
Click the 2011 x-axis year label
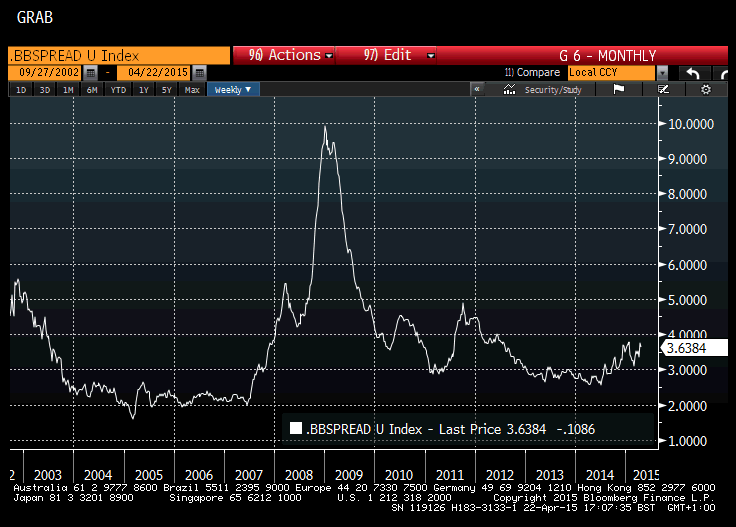point(450,475)
